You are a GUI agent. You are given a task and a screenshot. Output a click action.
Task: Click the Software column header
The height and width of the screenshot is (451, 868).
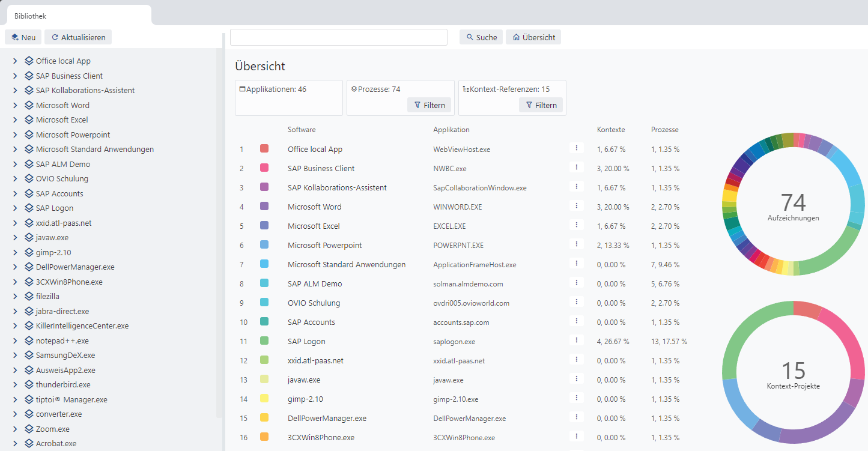[302, 130]
